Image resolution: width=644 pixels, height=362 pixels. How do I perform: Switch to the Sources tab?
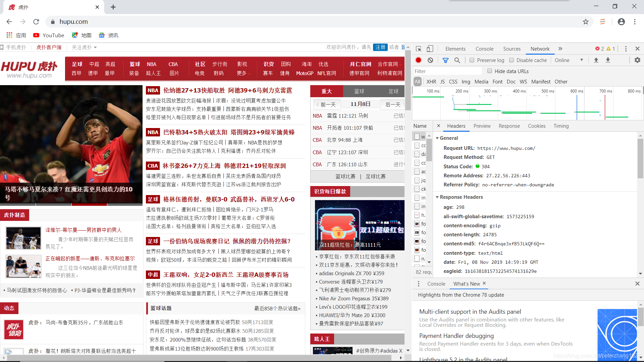coord(512,49)
